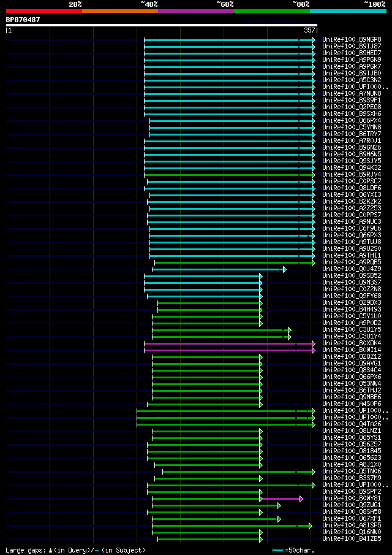
Task: Click arrowhead ending UniRef100_C3U1Y5 bar
Action: coord(290,330)
